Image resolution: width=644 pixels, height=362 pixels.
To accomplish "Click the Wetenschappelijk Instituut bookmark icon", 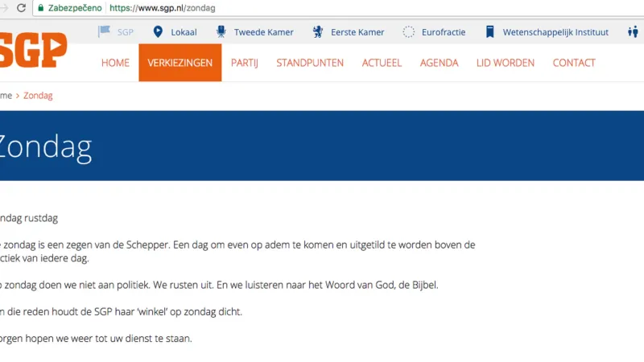I will tap(489, 31).
